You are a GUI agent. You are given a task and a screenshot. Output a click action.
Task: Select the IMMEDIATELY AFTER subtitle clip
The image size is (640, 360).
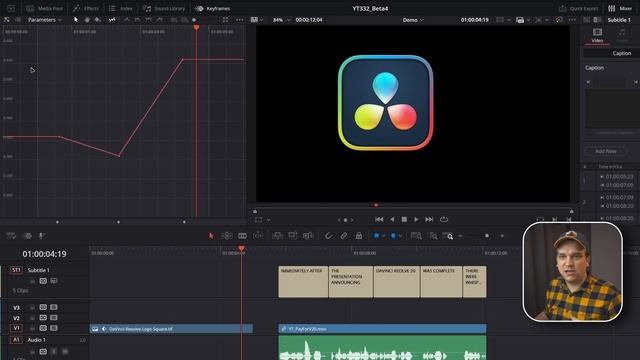click(x=303, y=282)
